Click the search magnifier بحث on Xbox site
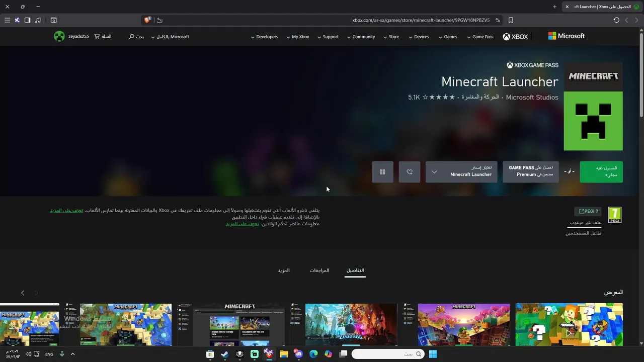 click(136, 37)
